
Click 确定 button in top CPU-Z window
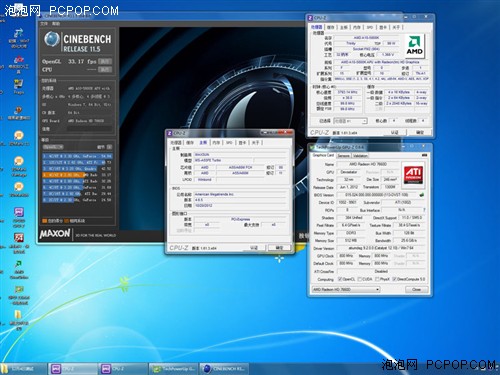click(420, 132)
